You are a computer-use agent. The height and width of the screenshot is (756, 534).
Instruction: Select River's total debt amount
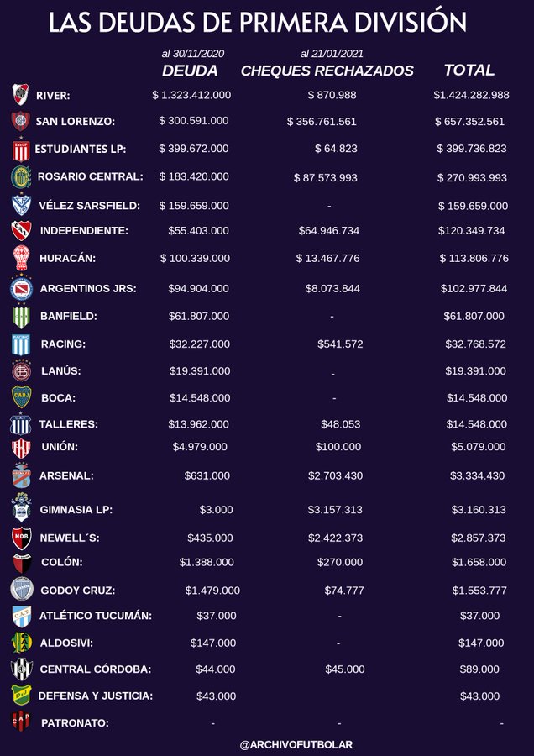(x=471, y=95)
